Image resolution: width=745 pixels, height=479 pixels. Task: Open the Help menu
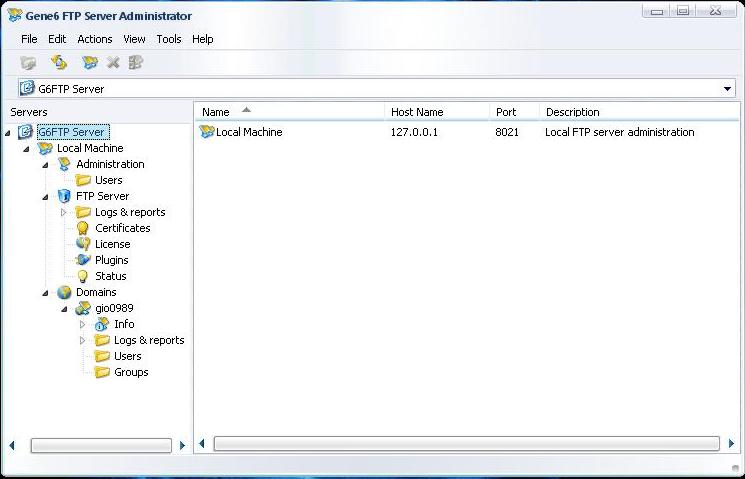coord(202,39)
